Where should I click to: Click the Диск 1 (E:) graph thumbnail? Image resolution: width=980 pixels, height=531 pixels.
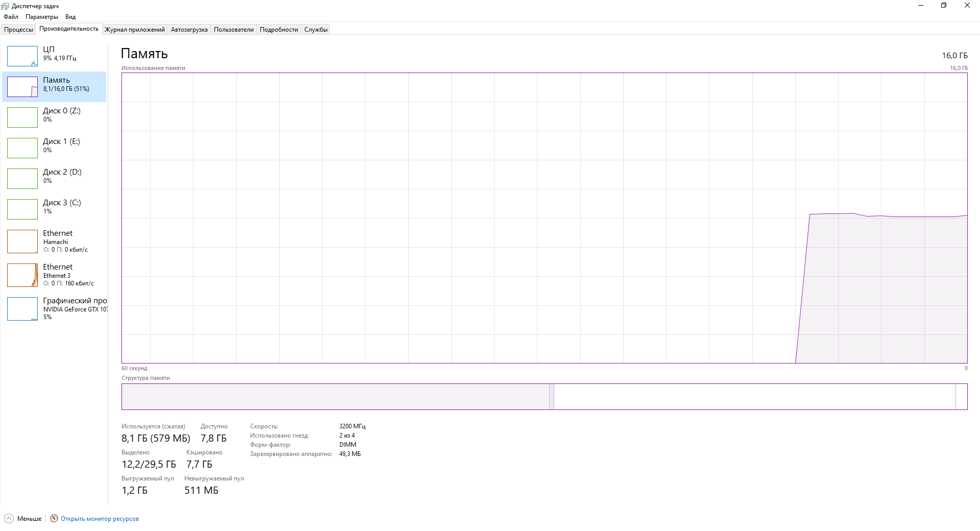tap(22, 148)
